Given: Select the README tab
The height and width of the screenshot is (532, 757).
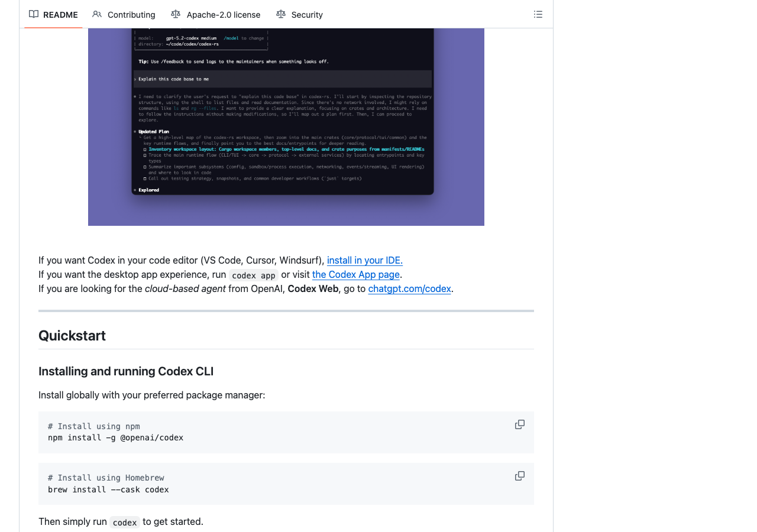Looking at the screenshot, I should 59,14.
